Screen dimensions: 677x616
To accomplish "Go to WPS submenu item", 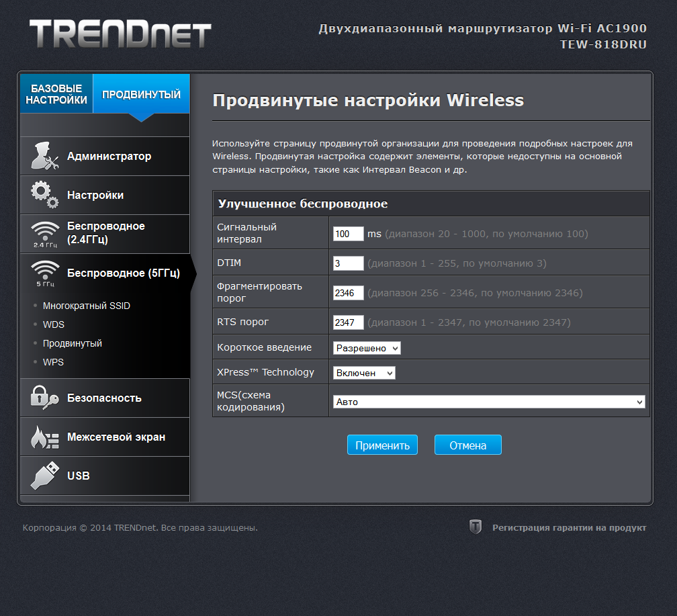I will pyautogui.click(x=53, y=362).
